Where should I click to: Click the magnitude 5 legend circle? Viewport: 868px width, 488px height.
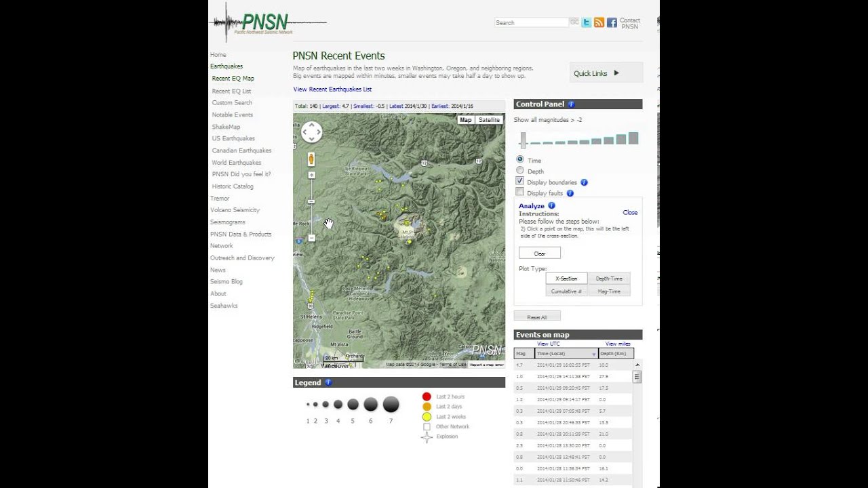pyautogui.click(x=353, y=405)
